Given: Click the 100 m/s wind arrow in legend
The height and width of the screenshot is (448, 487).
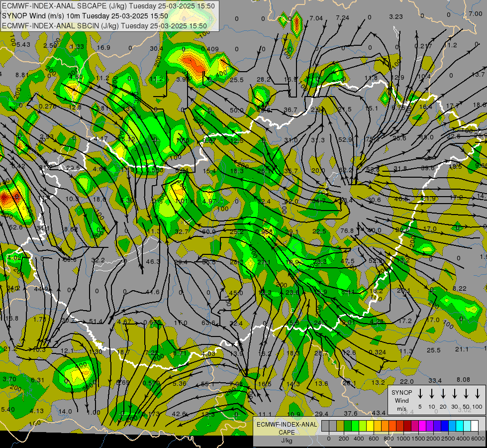Looking at the screenshot, I should pyautogui.click(x=478, y=393).
